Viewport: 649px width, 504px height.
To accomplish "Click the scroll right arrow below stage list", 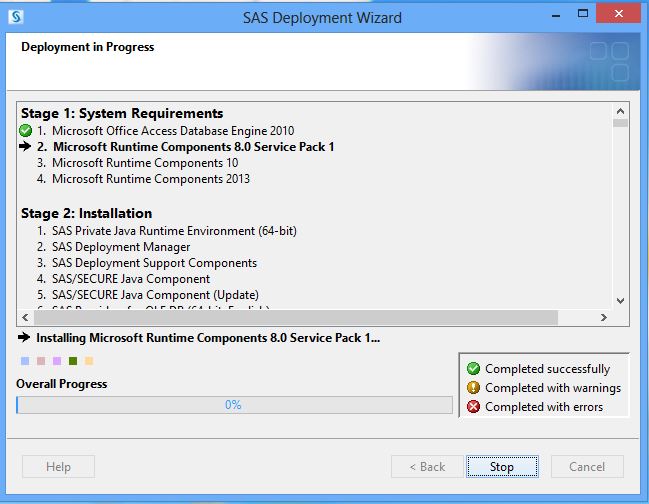I will pyautogui.click(x=604, y=317).
